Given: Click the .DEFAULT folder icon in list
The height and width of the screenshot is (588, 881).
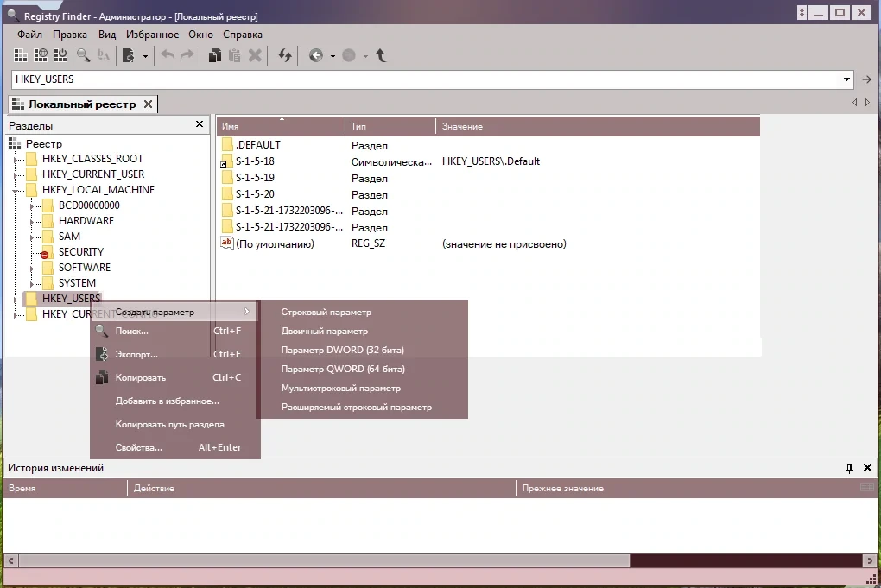Looking at the screenshot, I should pyautogui.click(x=227, y=145).
